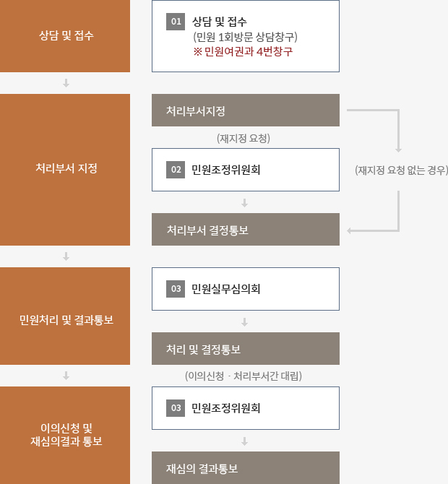The image size is (448, 484).
Task: Click the red 민원여권과 4번창구 notice text
Action: coord(243,51)
